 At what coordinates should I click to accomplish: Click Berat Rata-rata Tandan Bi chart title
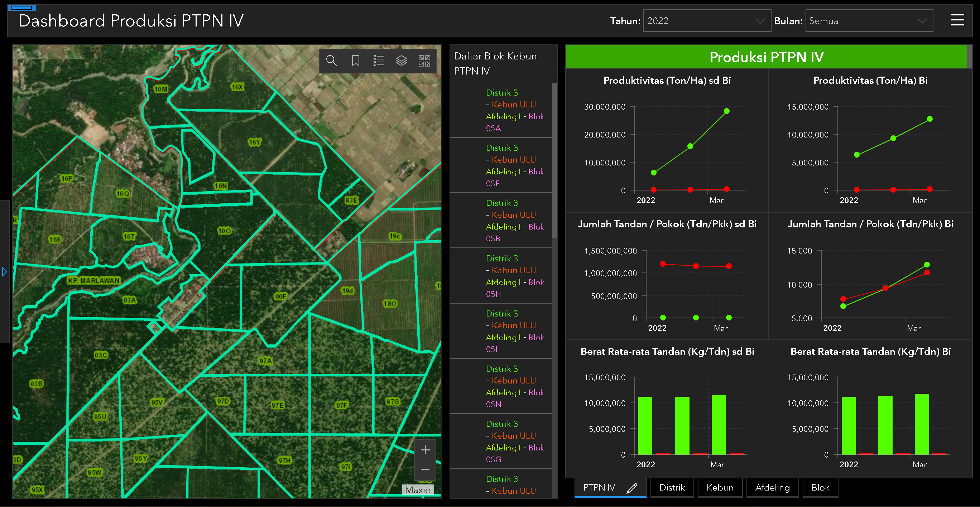tap(870, 352)
